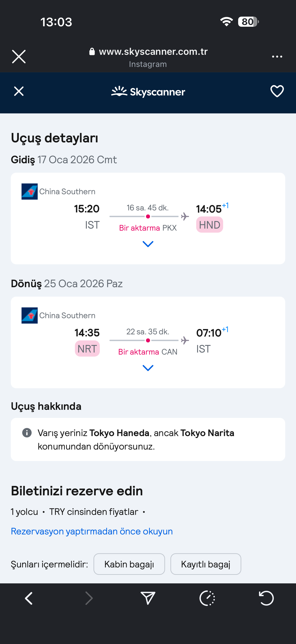Close the Skyscanner flight details page
This screenshot has height=644, width=296.
(19, 91)
